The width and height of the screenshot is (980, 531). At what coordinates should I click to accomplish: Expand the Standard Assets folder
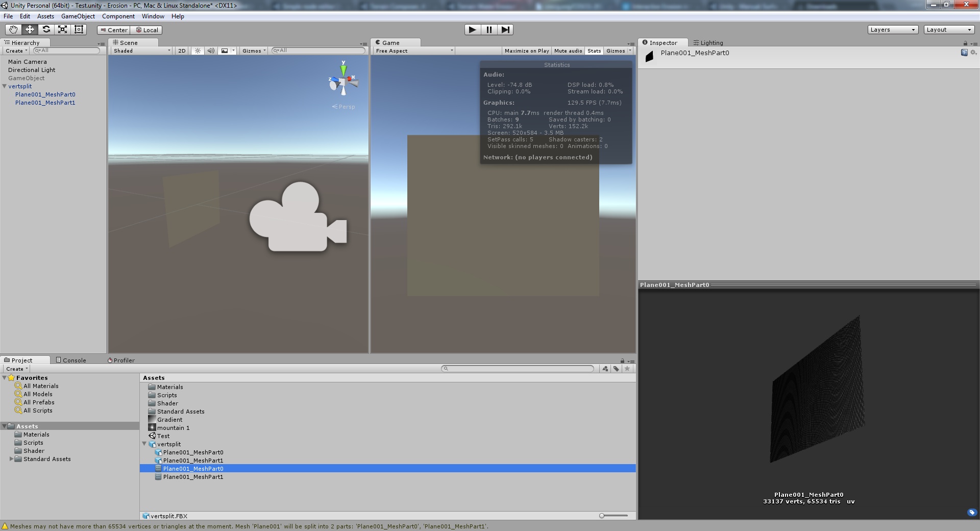coord(12,458)
